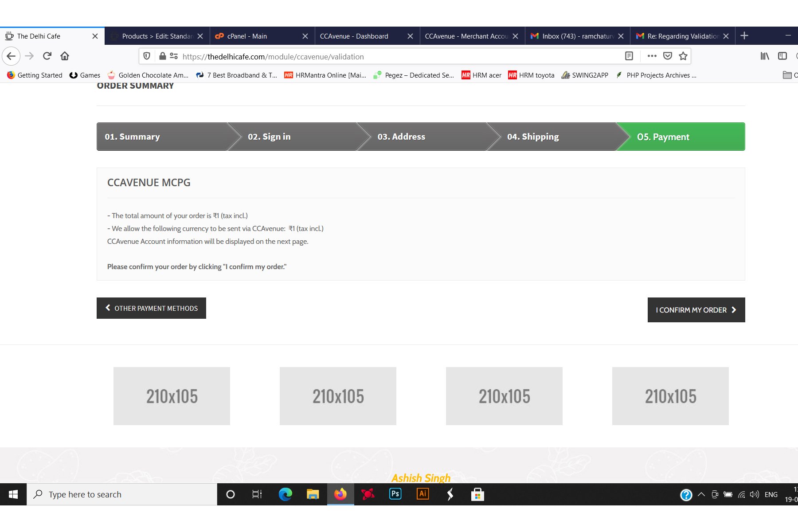The image size is (798, 532).
Task: Open HRM toyota bookmark
Action: (x=531, y=75)
